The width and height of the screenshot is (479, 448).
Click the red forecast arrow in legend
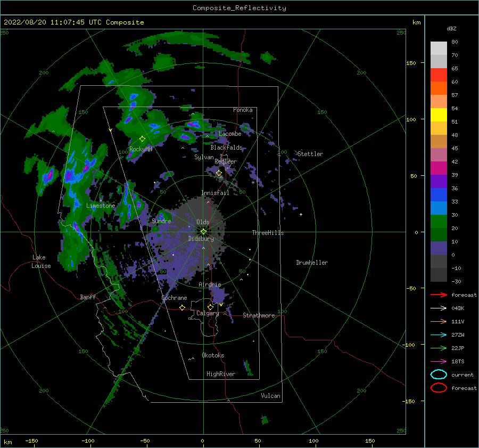click(x=439, y=295)
